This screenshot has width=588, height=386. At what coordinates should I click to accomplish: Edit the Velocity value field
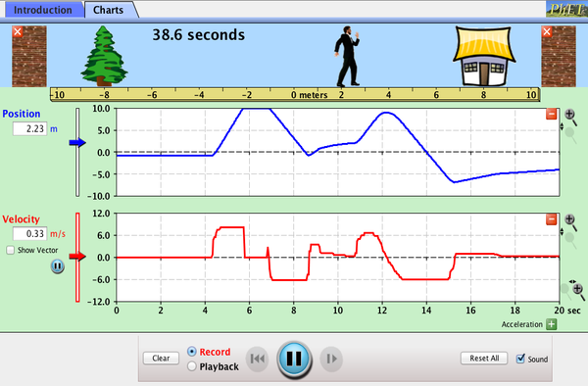30,234
